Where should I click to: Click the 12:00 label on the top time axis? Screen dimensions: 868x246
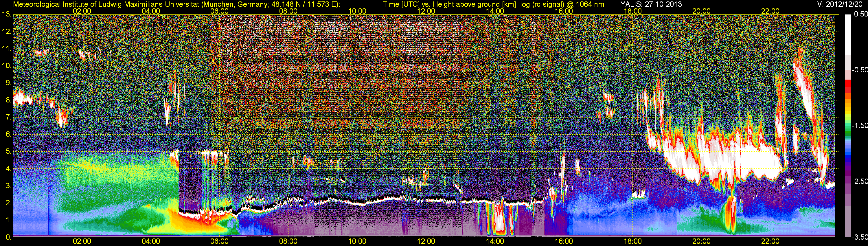(x=426, y=11)
